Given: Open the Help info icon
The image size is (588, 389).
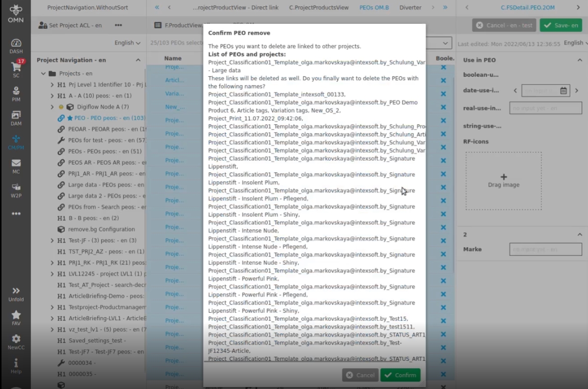Looking at the screenshot, I should tap(16, 366).
